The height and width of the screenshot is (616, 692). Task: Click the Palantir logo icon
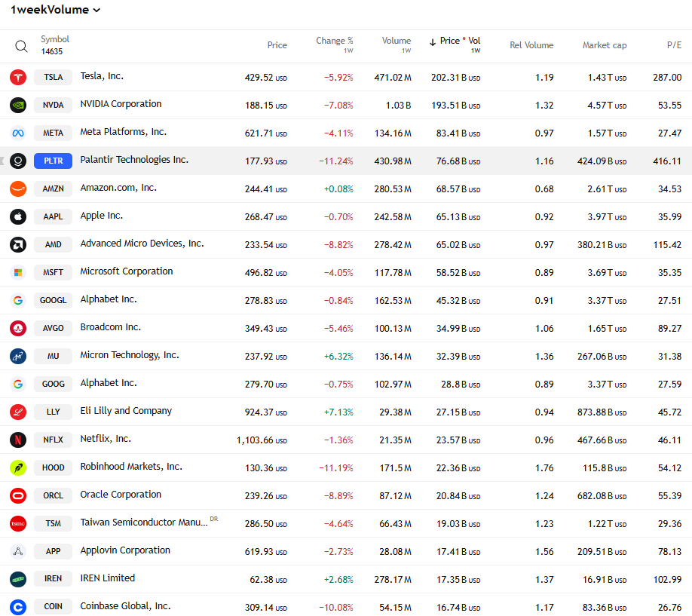pos(18,161)
